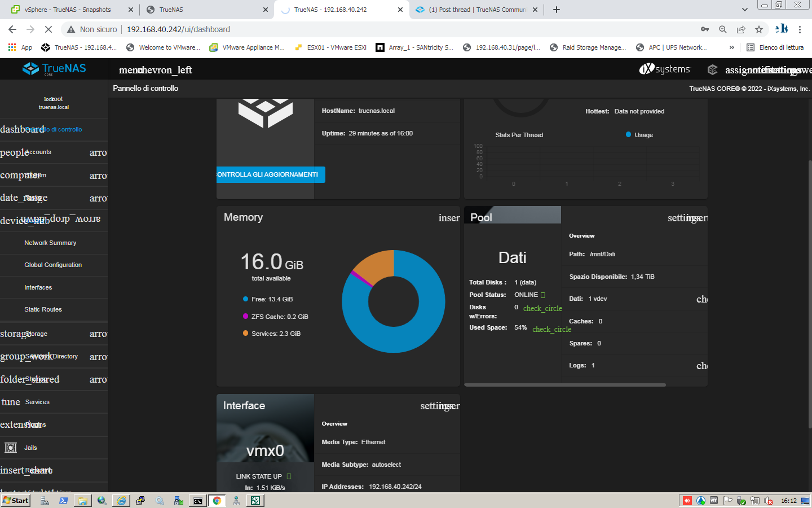Switch to the second TrueNAS tab

[206, 10]
